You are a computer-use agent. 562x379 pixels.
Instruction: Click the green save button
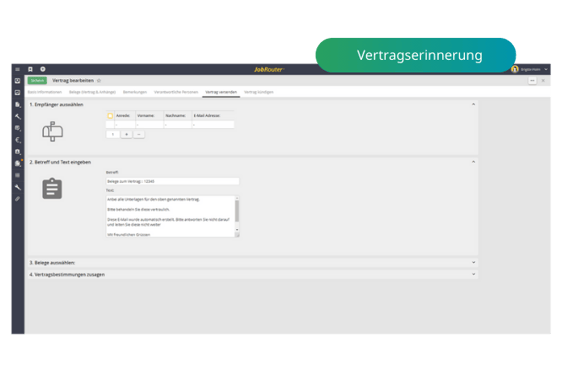pos(37,81)
